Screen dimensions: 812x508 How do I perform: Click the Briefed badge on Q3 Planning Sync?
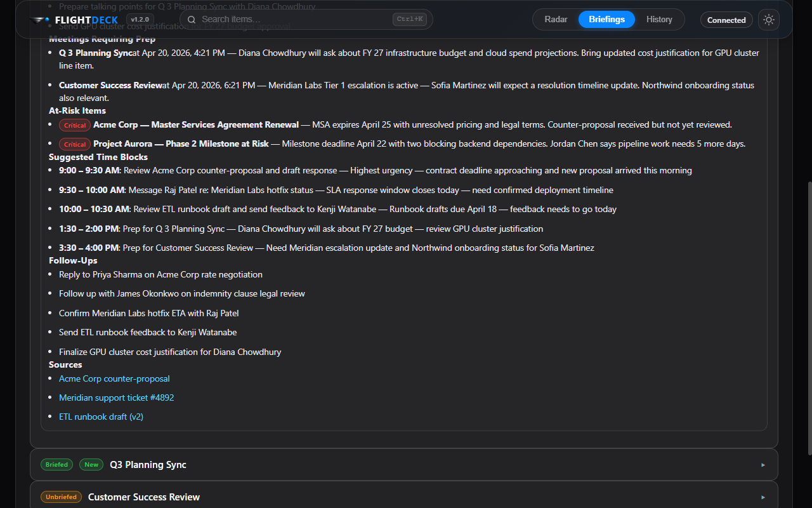pos(56,465)
